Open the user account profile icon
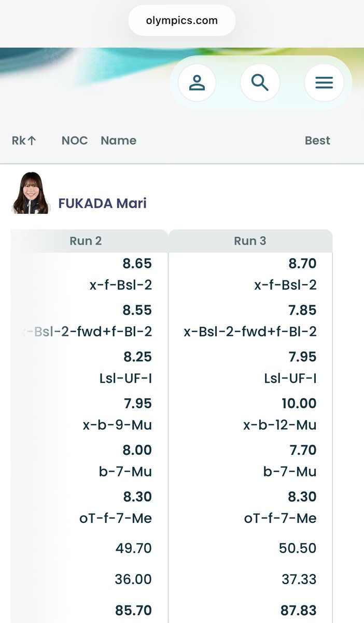The width and height of the screenshot is (364, 623). pos(197,83)
